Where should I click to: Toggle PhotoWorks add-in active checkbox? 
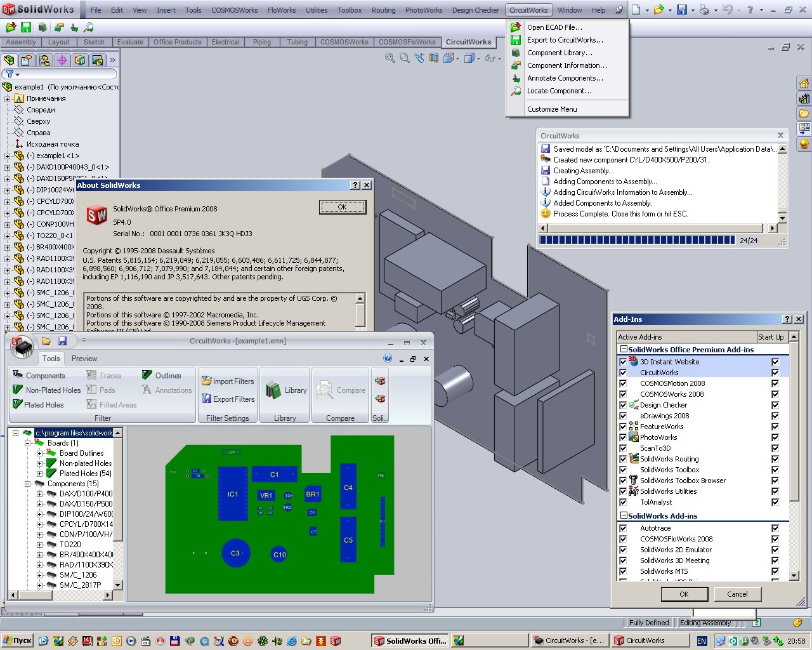(x=623, y=437)
